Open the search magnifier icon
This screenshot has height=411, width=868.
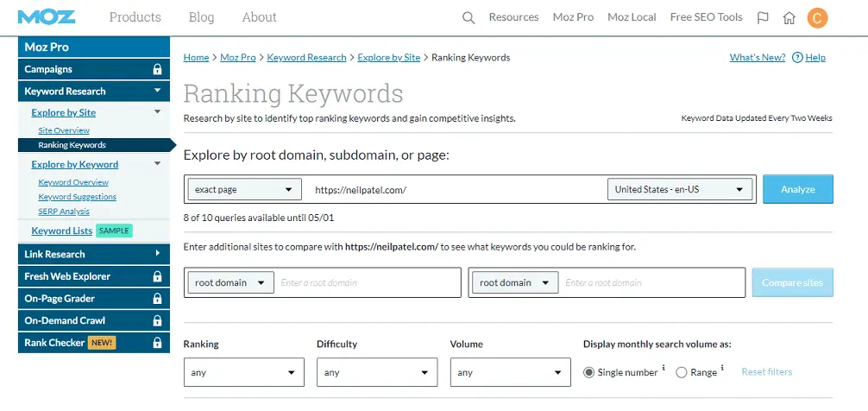469,18
